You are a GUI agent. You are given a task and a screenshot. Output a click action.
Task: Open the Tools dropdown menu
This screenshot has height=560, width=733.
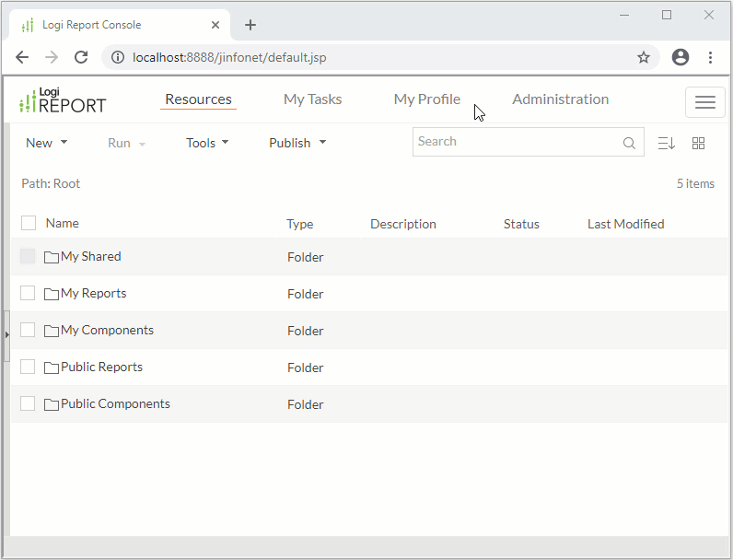(207, 143)
